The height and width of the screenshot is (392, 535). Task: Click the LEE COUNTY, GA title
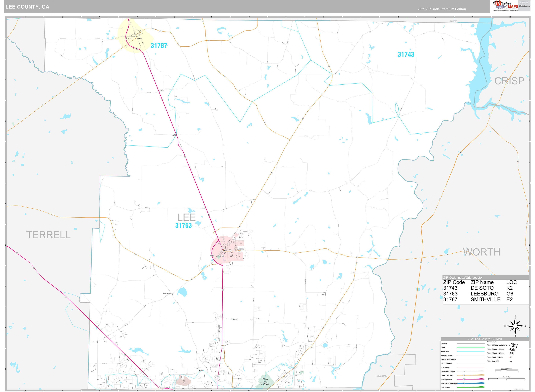27,7
